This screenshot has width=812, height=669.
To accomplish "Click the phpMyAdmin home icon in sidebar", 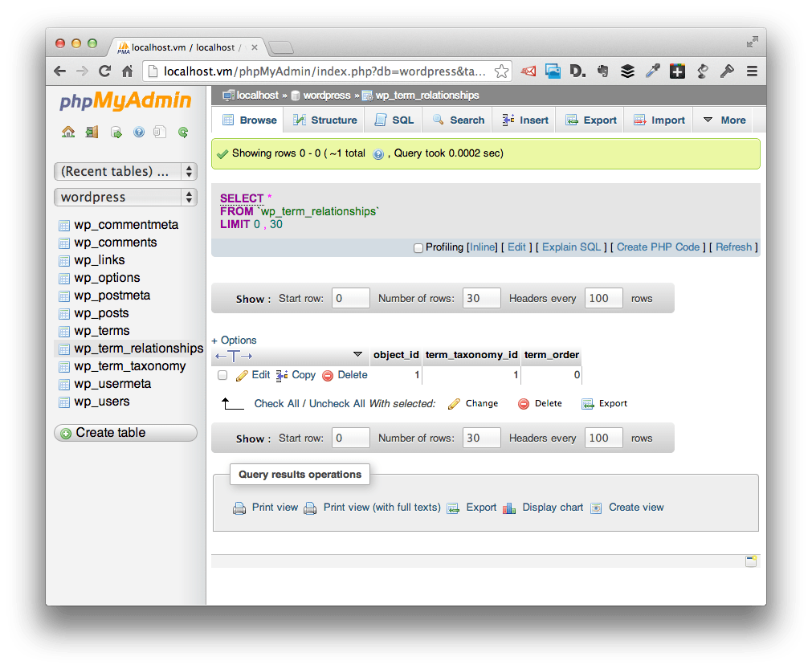I will click(68, 133).
